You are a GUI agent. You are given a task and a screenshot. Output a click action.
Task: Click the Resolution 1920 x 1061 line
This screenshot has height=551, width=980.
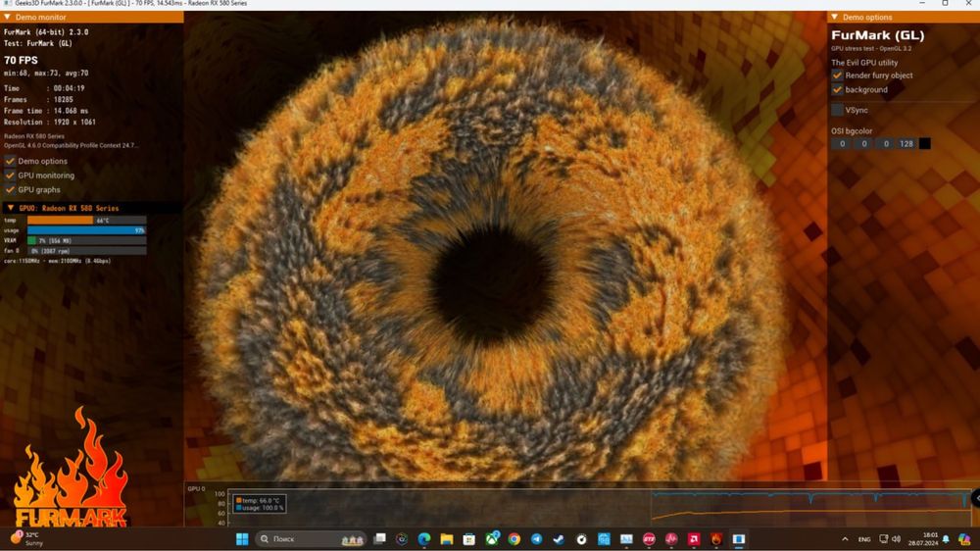[50, 122]
